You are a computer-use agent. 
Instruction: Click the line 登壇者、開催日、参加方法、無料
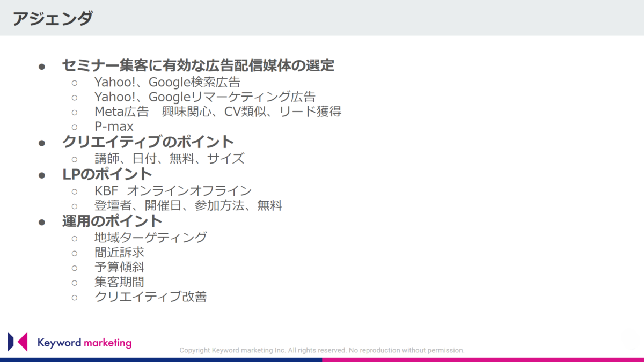tap(188, 205)
